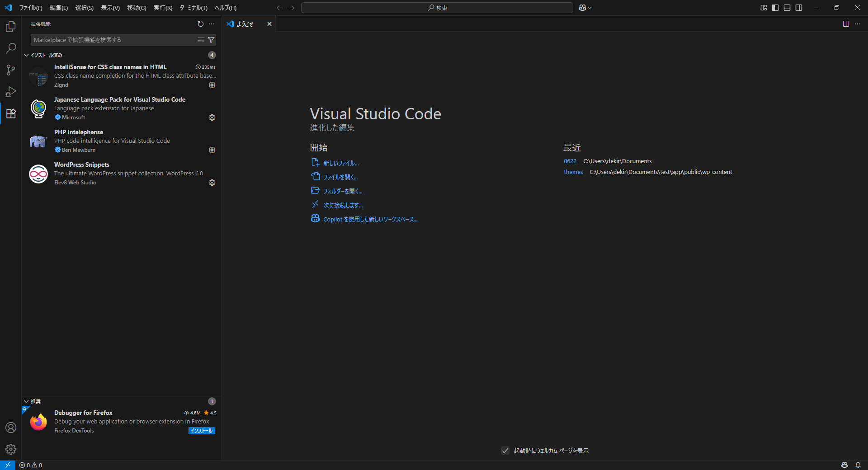
Task: Show errors and warnings in status bar
Action: click(31, 465)
